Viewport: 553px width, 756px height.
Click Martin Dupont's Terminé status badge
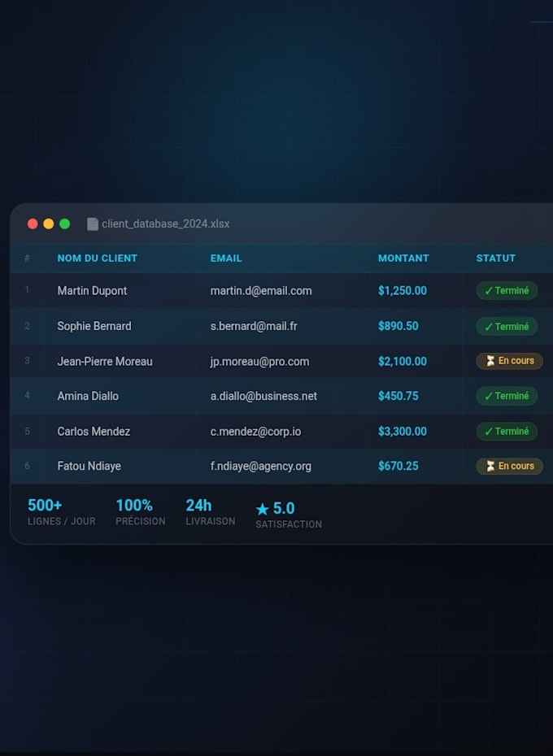tap(507, 291)
